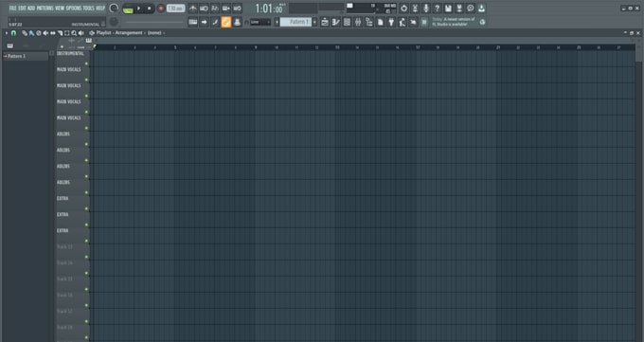644x342 pixels.
Task: Mute the INSTRUMENTAL track green light
Action: pos(86,63)
